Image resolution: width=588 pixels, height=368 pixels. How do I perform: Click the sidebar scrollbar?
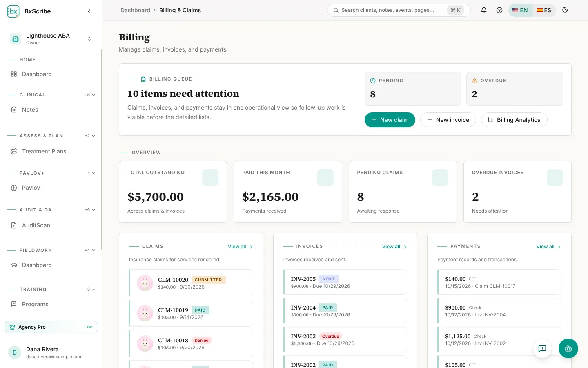pos(101,149)
